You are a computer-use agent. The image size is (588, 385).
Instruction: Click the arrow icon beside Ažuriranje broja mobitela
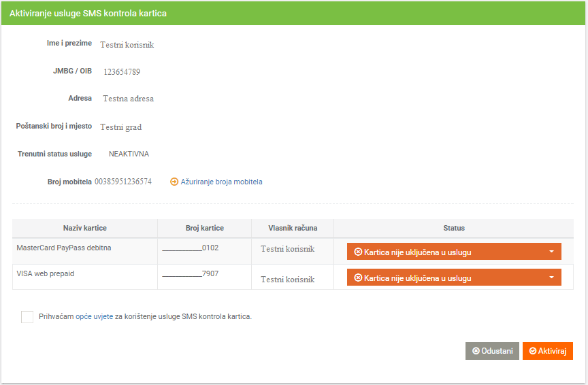(174, 182)
